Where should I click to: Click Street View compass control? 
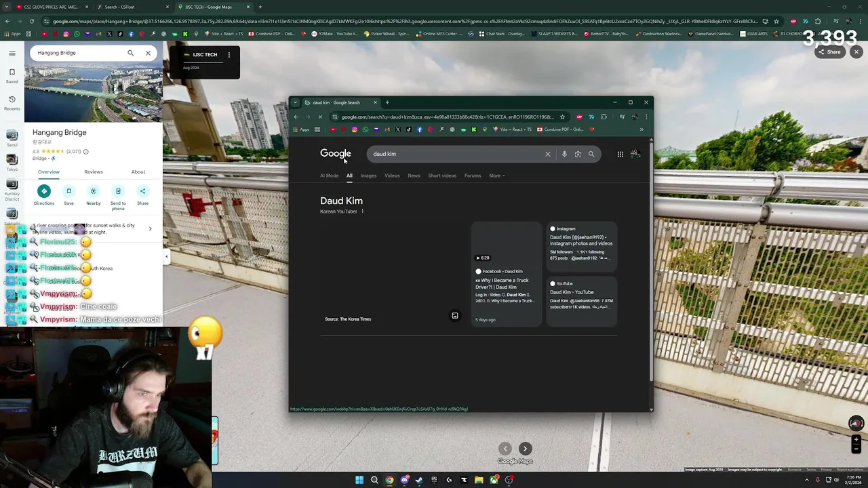pyautogui.click(x=856, y=424)
